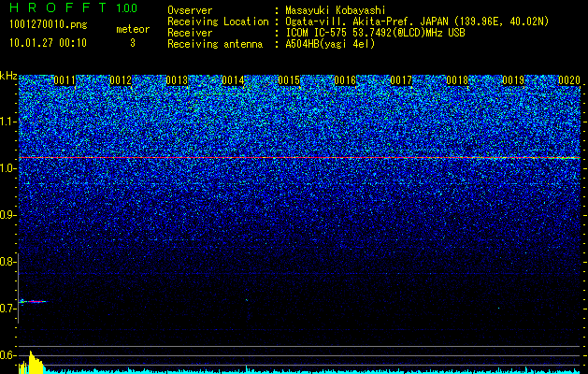Screen dimensions: 588x374
Task: Click the Receiving antenna label
Action: 215,44
